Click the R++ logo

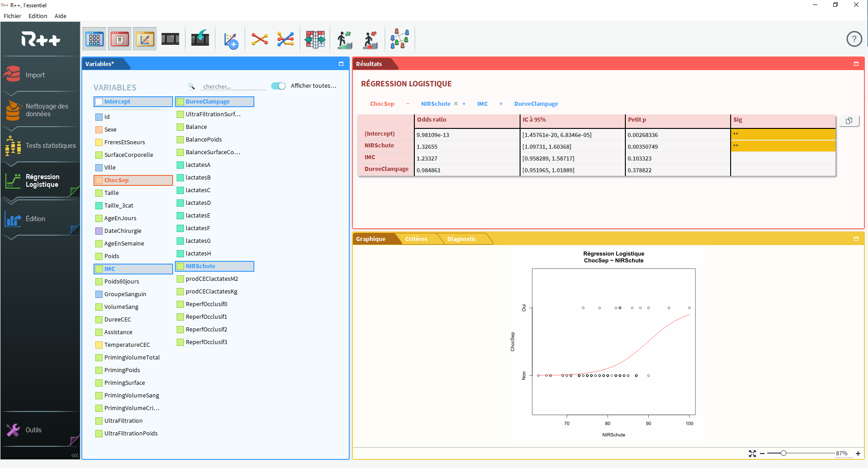41,39
